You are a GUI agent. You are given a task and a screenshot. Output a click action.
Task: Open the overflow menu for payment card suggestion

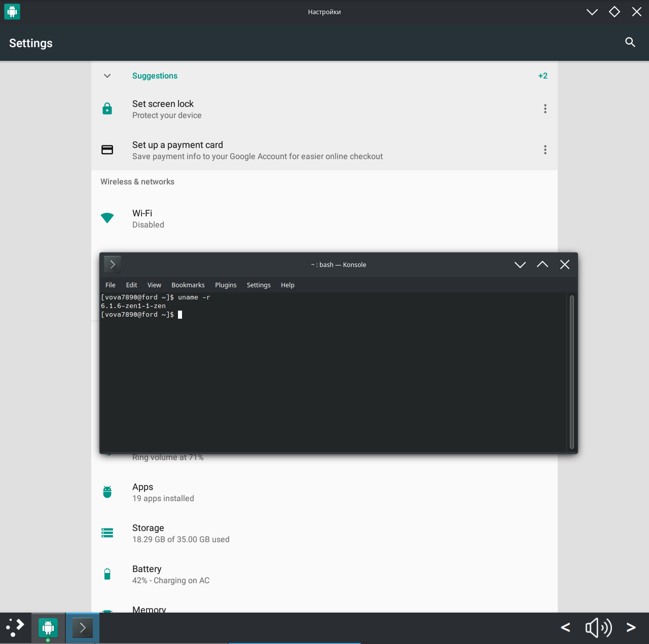click(x=545, y=149)
